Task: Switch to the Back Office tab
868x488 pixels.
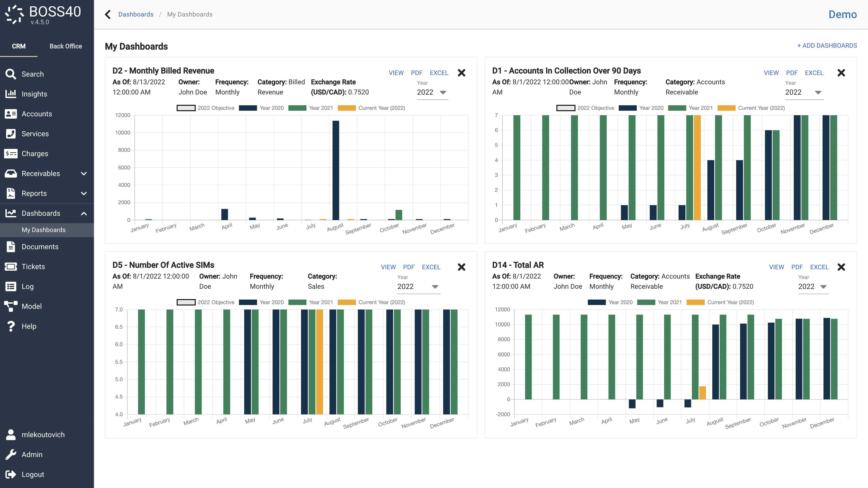Action: tap(66, 46)
